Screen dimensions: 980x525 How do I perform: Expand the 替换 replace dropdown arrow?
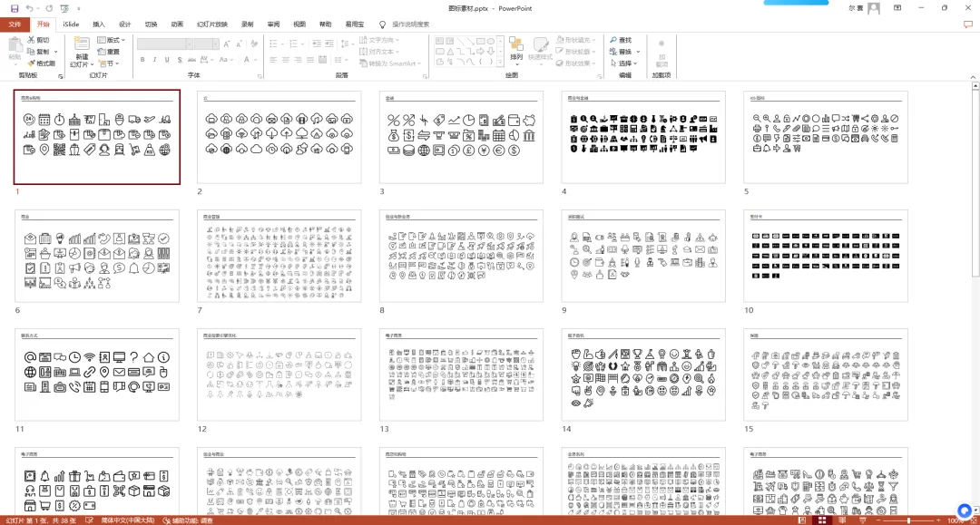(638, 52)
